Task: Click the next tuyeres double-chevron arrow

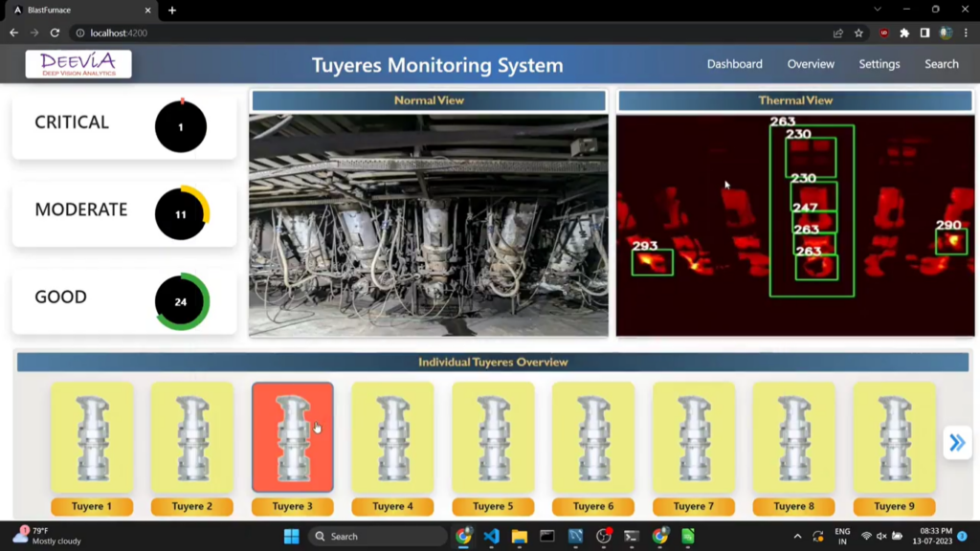Action: 957,442
